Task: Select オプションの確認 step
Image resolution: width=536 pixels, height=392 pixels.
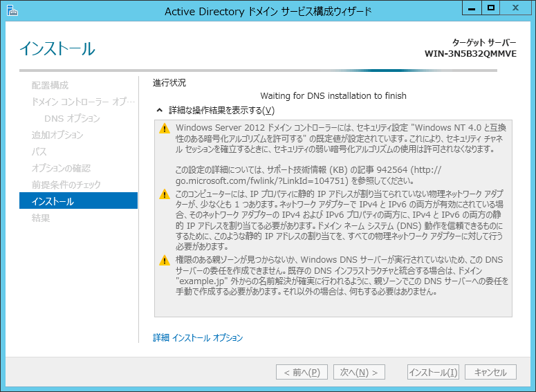Action: click(61, 168)
